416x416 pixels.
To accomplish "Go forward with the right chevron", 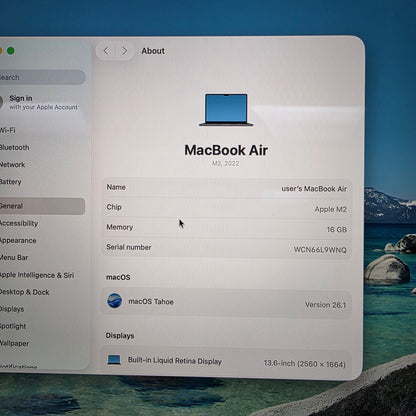I will 124,51.
